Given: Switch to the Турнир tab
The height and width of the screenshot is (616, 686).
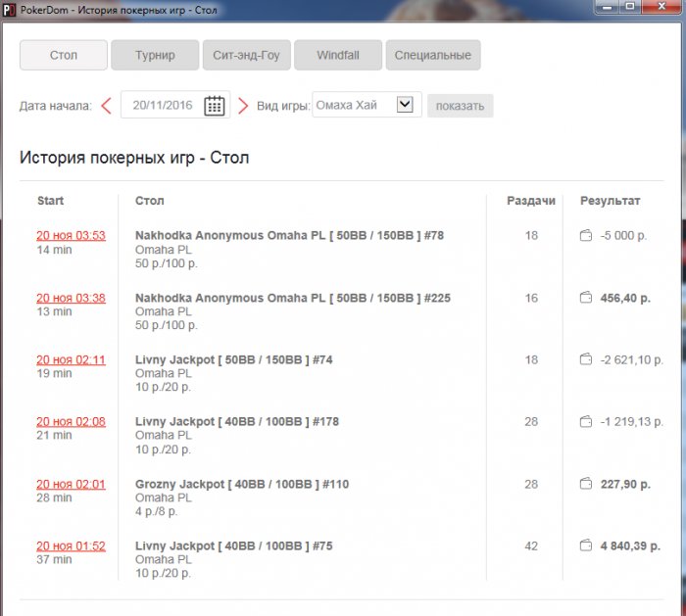Looking at the screenshot, I should (x=155, y=55).
